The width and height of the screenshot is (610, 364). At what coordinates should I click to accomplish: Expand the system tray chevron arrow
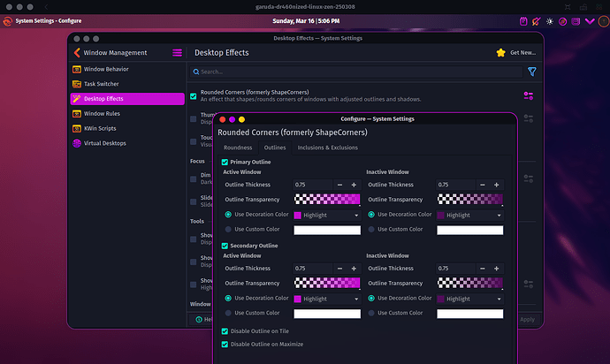(590, 21)
